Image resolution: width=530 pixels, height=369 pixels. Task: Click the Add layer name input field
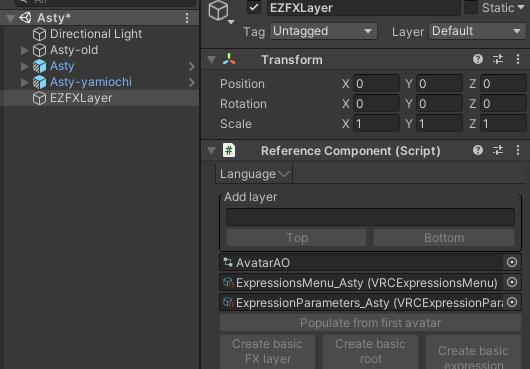click(370, 217)
